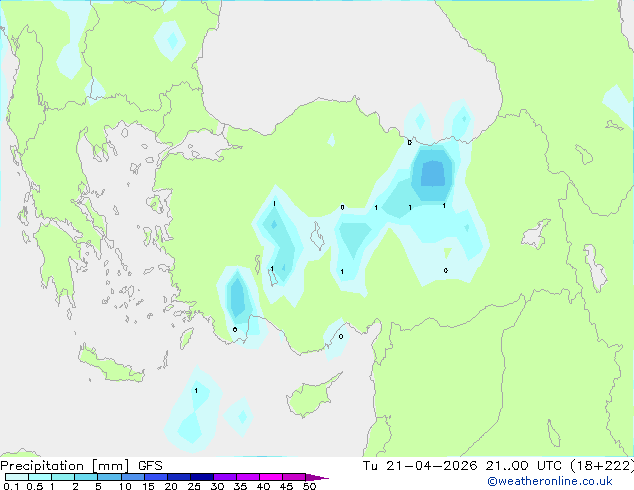Click the '1' value south of Crete

196,391
